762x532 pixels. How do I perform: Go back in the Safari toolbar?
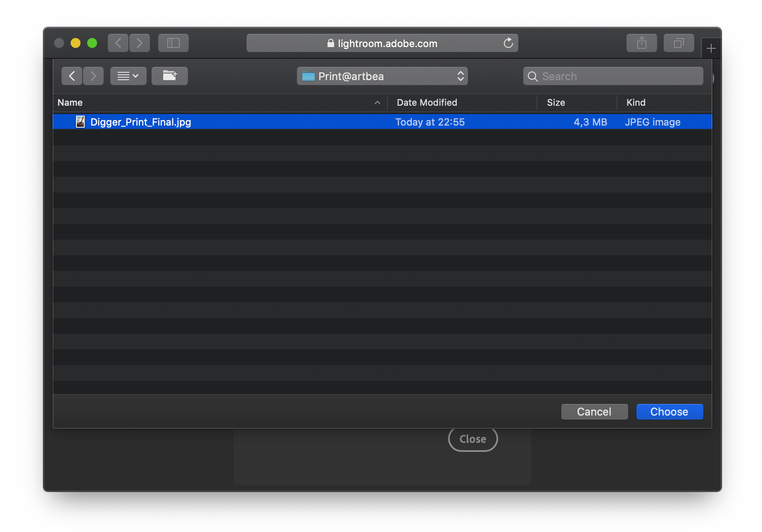(x=118, y=43)
